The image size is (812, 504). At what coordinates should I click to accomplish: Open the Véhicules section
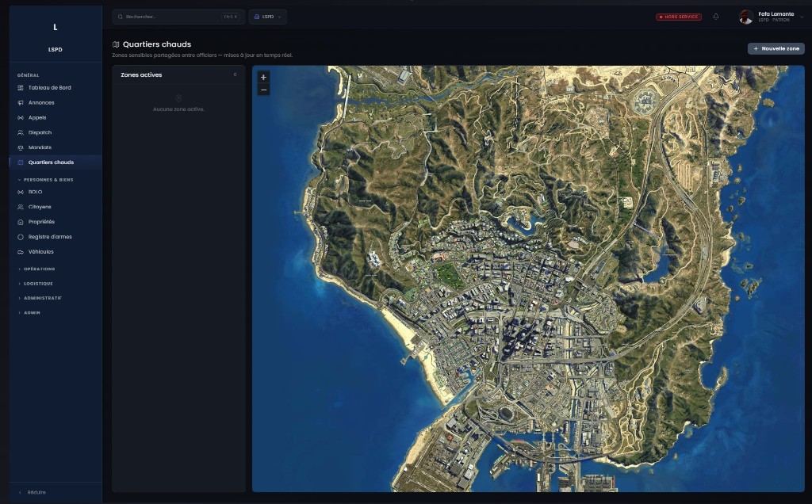[56, 252]
